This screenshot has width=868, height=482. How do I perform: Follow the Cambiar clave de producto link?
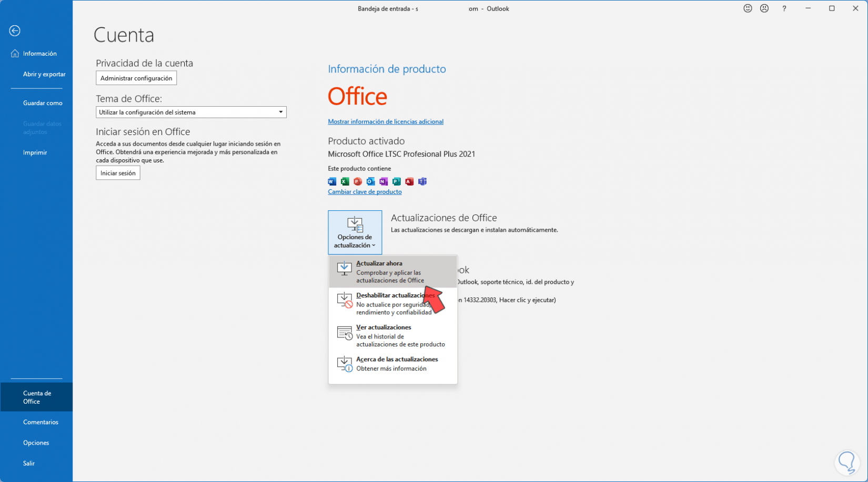(365, 192)
